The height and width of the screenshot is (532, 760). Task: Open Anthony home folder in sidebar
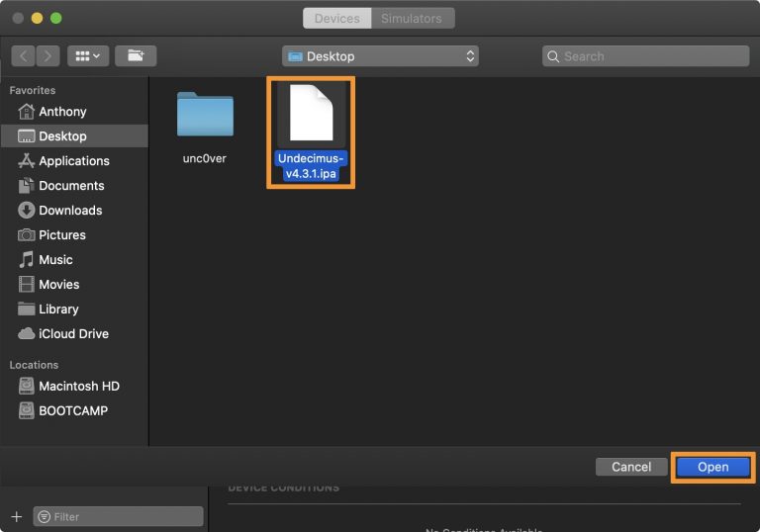74,112
